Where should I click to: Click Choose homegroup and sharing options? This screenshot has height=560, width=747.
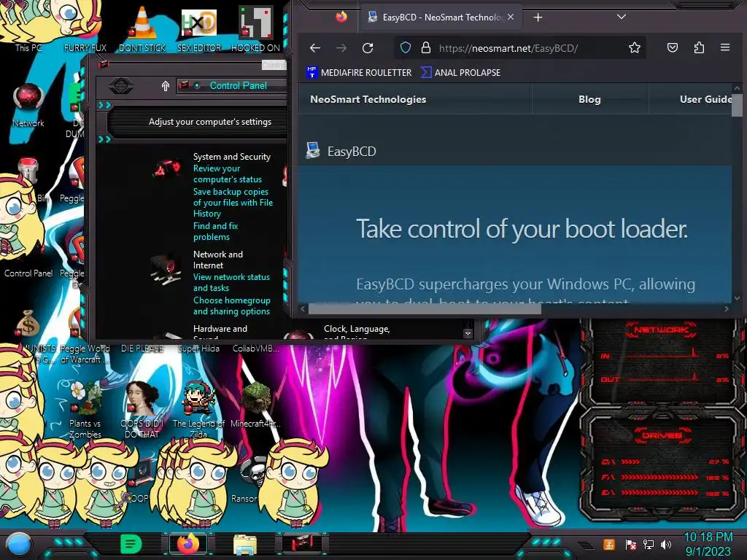[231, 306]
